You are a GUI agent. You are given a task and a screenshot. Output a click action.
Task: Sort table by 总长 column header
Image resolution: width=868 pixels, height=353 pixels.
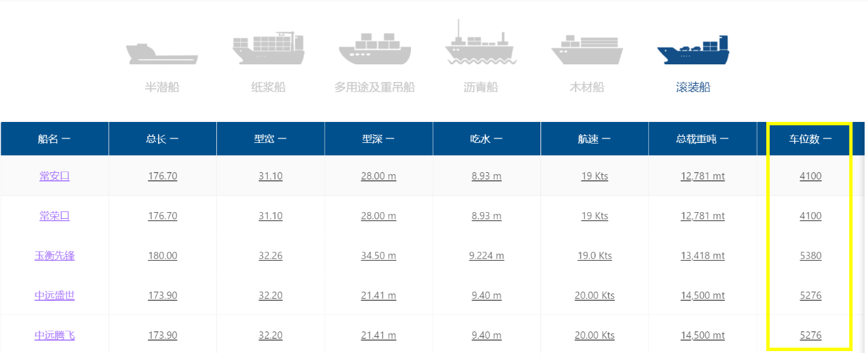(x=163, y=139)
